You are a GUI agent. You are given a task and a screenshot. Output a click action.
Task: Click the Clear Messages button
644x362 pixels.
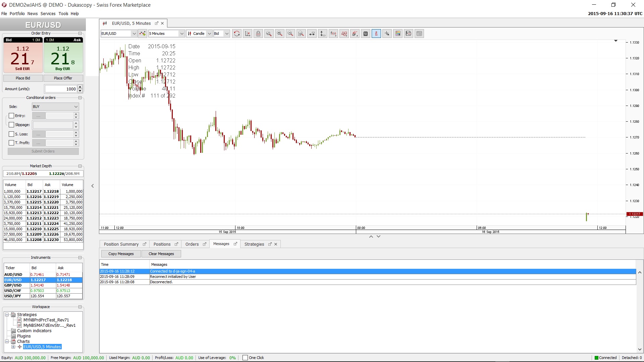click(161, 254)
